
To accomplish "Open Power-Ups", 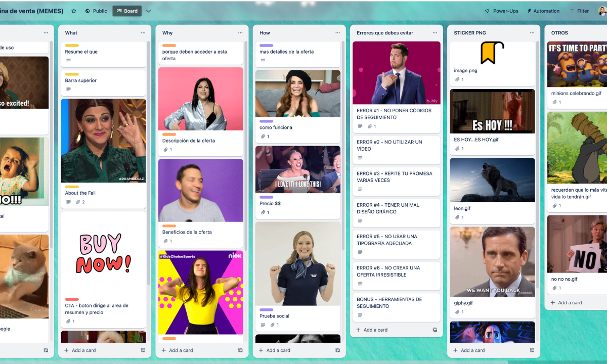I will coord(501,11).
